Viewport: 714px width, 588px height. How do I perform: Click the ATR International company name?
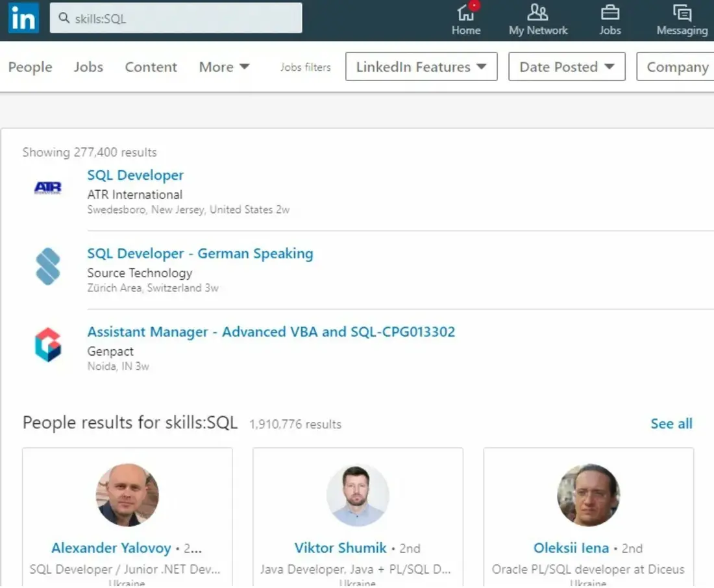pos(135,195)
